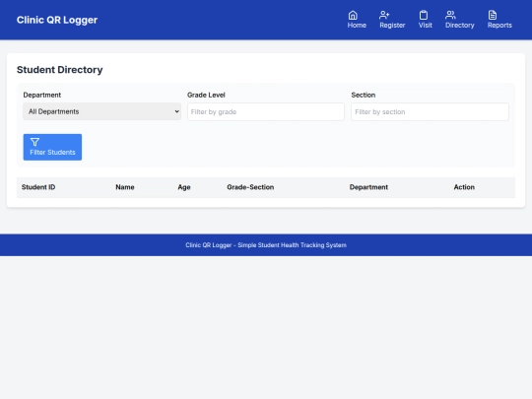Open the Visit nav label

[426, 26]
